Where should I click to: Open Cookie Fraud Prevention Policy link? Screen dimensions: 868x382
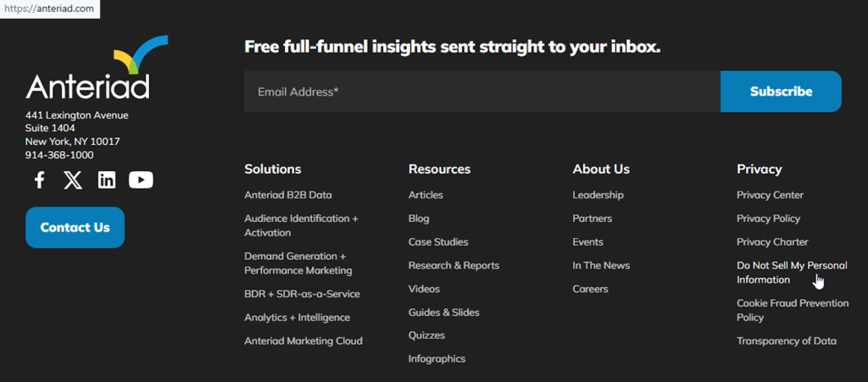coord(793,310)
